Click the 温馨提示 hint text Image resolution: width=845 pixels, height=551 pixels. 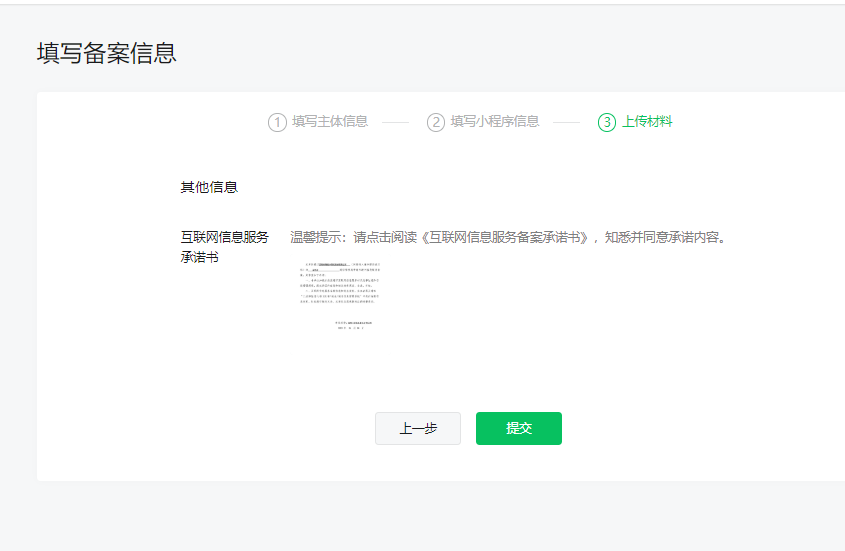(316, 238)
